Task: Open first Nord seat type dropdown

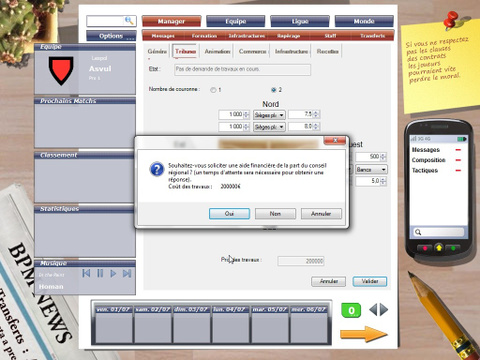Action: coord(269,115)
